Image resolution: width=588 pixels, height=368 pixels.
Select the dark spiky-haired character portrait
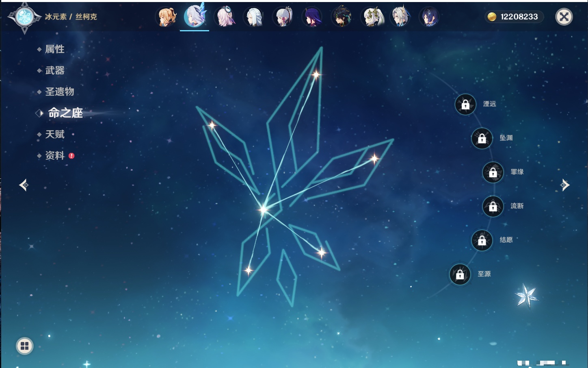click(x=342, y=17)
